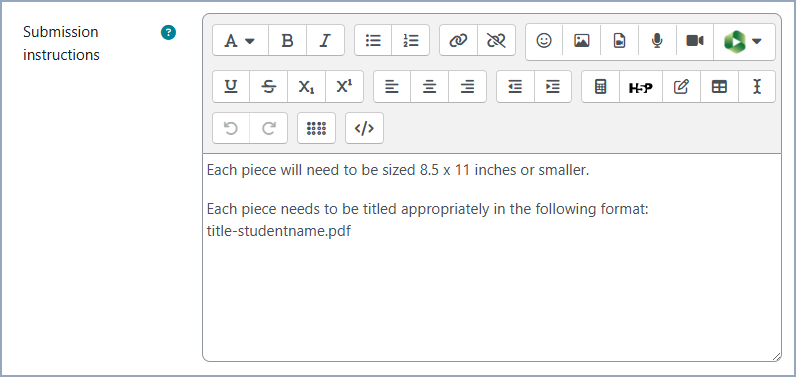The width and height of the screenshot is (796, 377).
Task: Click the resize handle in editor corner
Action: [x=776, y=357]
